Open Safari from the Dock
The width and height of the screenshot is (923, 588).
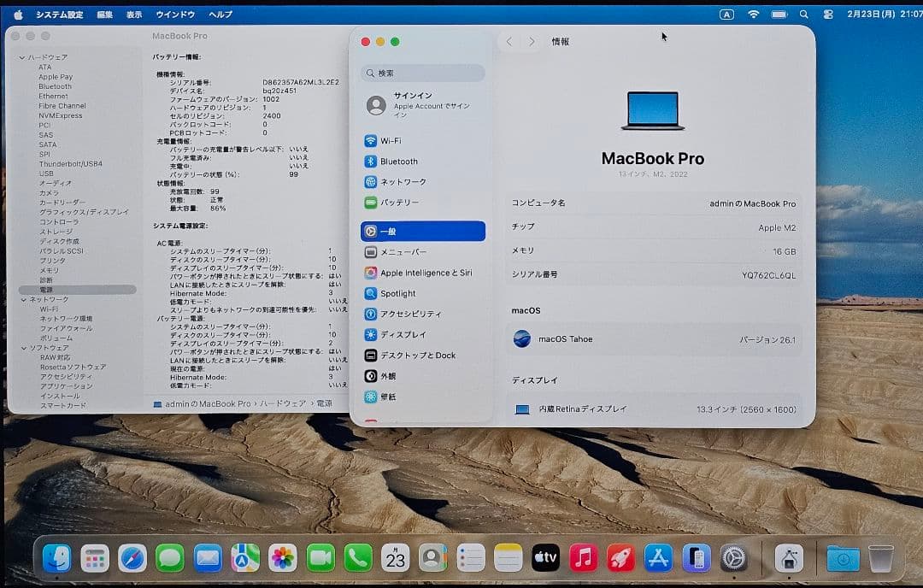point(132,558)
